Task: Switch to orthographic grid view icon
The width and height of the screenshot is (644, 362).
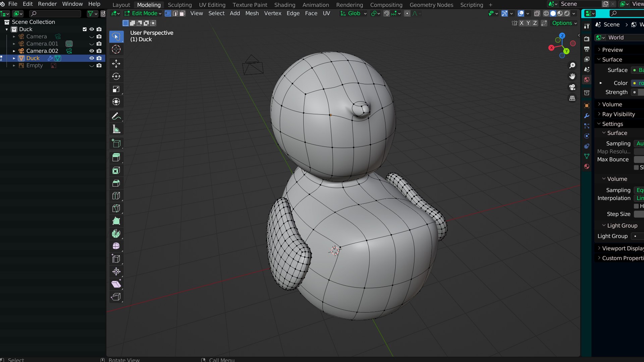Action: click(x=572, y=98)
